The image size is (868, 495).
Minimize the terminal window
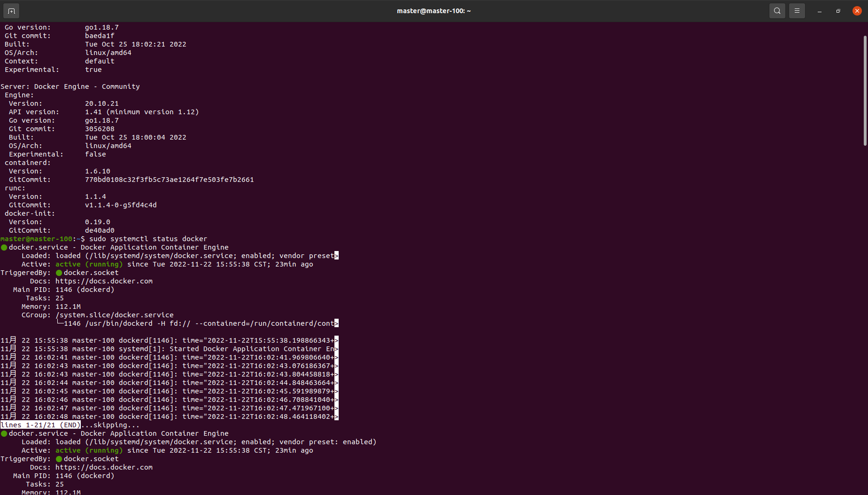click(x=820, y=11)
